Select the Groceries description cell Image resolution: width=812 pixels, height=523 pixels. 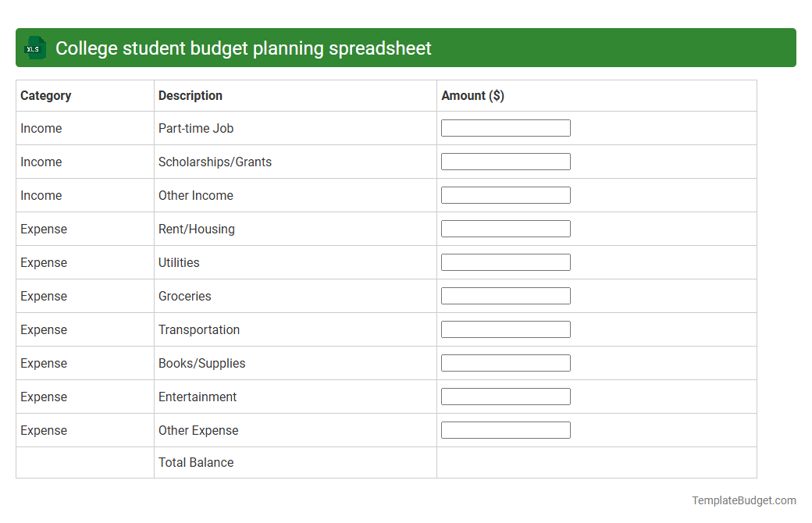click(x=185, y=296)
